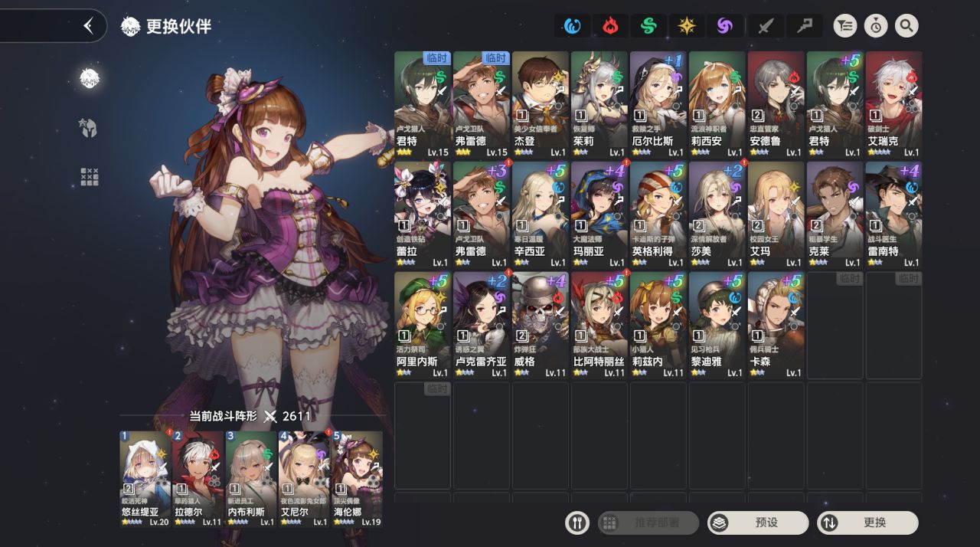Pick the 英格利得 character card
The height and width of the screenshot is (547, 980).
pos(658,215)
